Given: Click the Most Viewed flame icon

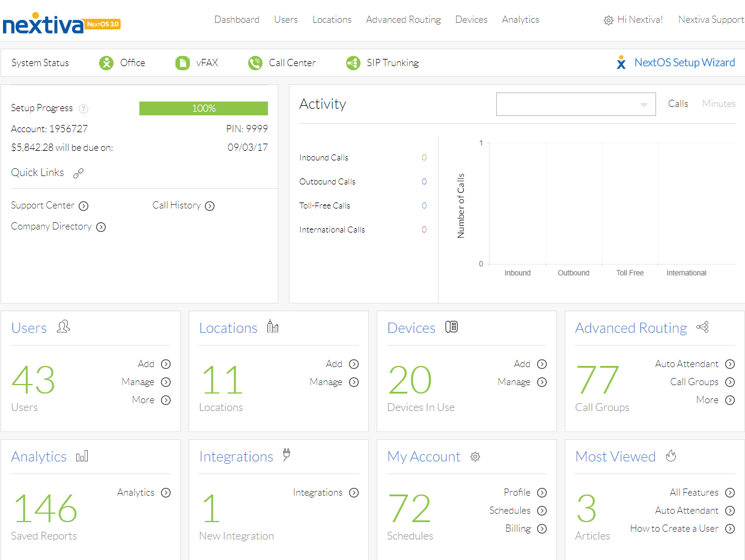Looking at the screenshot, I should [x=671, y=455].
